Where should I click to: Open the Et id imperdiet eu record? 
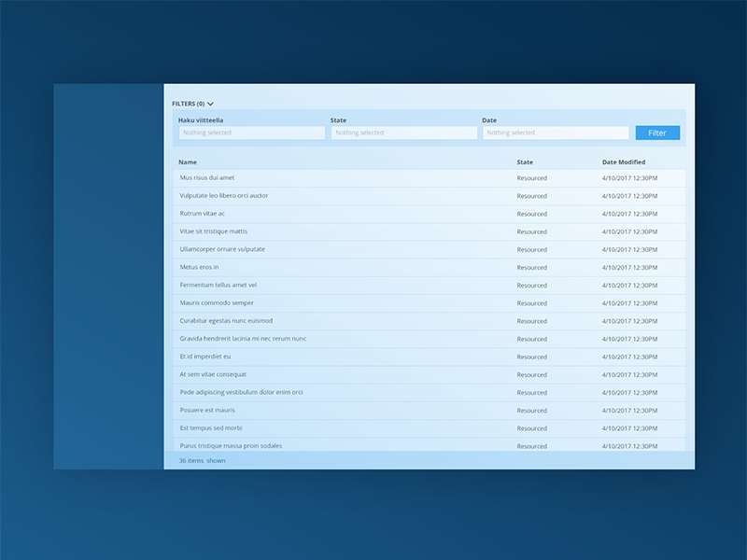[x=203, y=357]
